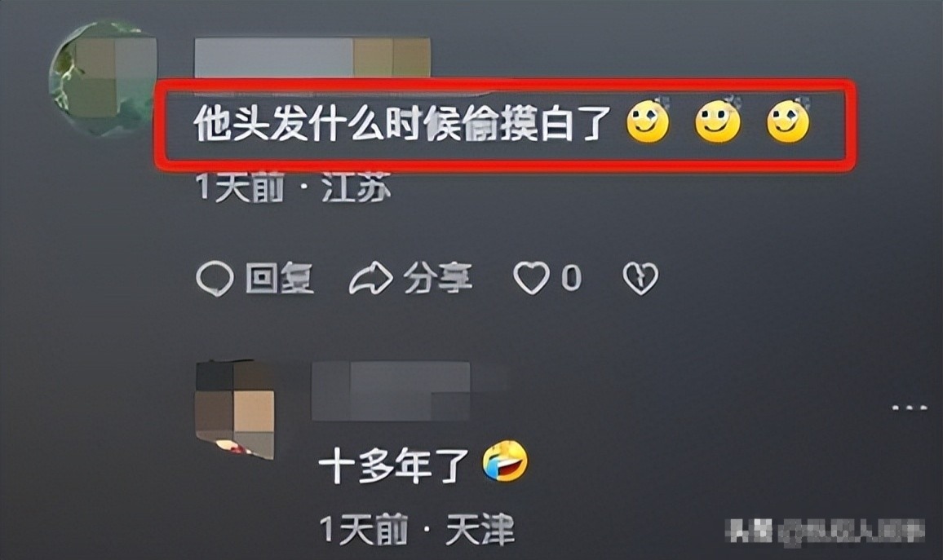Click the share arrow icon
Viewport: 943px width, 560px height.
tap(371, 279)
